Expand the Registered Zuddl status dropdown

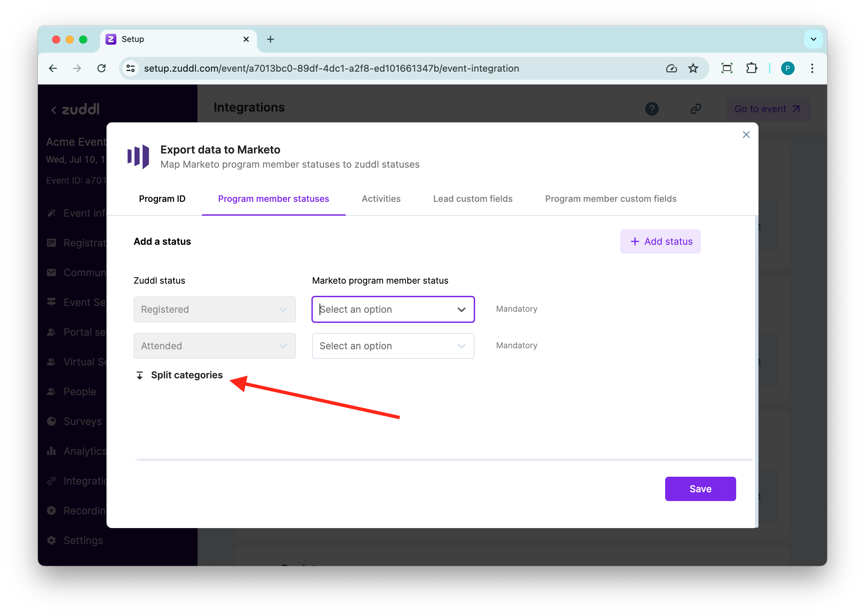214,309
